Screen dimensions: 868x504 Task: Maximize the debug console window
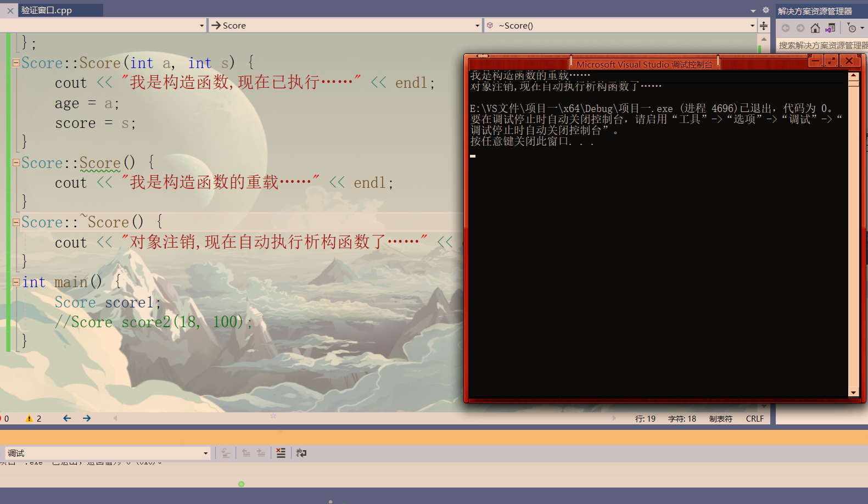831,61
